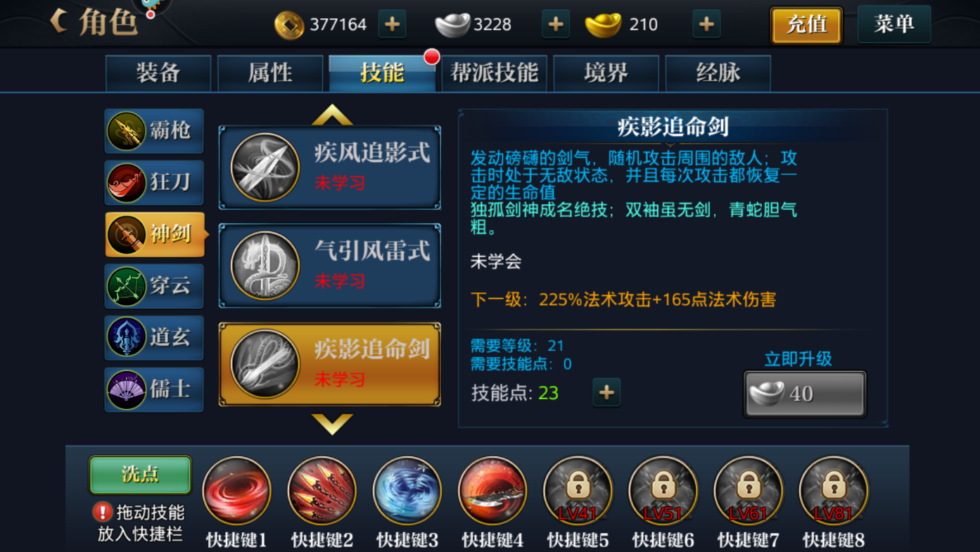Open the 经脉 tab
Viewport: 980px width, 552px height.
pyautogui.click(x=718, y=73)
